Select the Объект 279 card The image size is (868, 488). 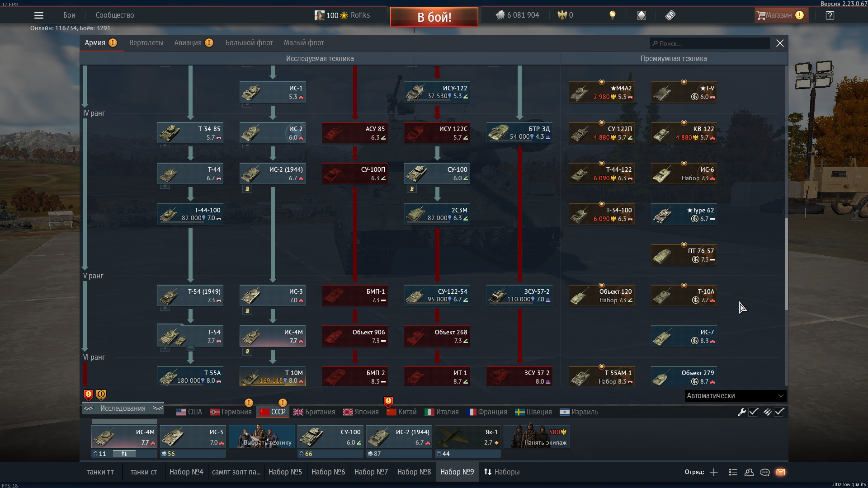pos(684,376)
